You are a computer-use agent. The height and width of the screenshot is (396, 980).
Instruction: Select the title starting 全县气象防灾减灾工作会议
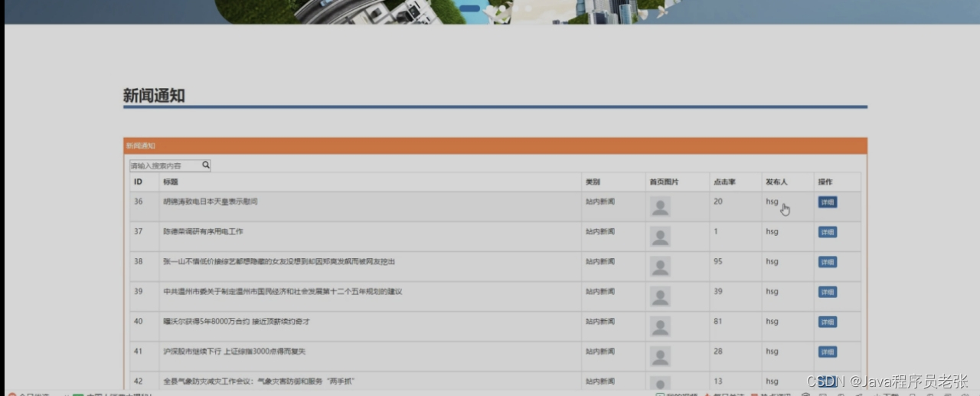click(x=259, y=381)
